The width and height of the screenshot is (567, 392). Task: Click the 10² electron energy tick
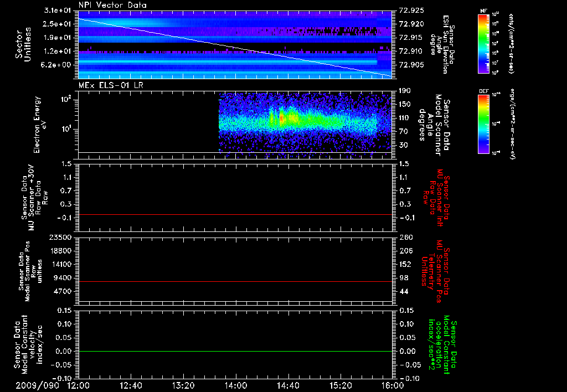click(67, 99)
